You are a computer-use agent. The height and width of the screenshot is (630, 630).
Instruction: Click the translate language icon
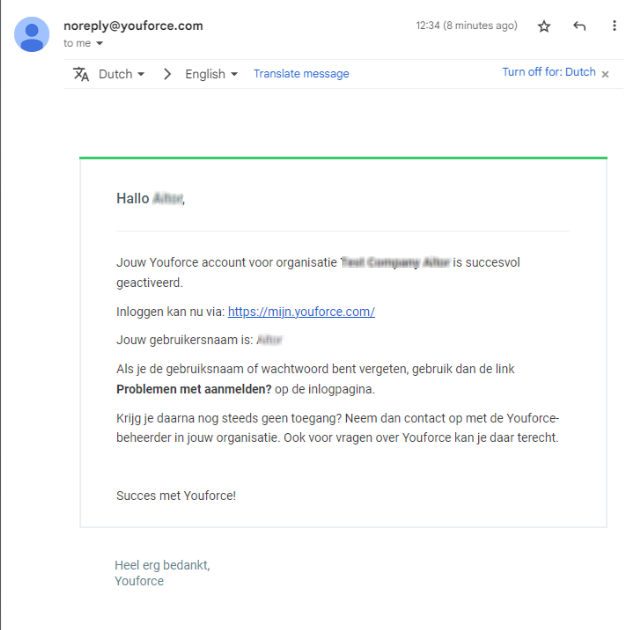[81, 74]
